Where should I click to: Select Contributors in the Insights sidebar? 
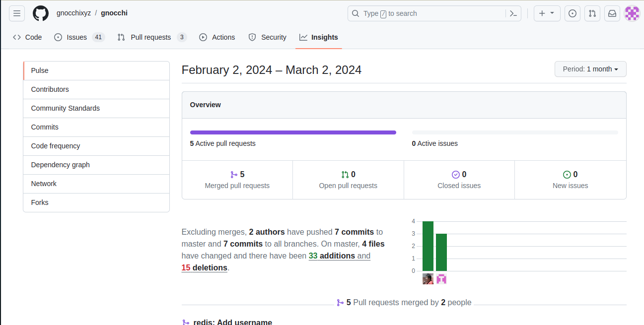coord(50,89)
